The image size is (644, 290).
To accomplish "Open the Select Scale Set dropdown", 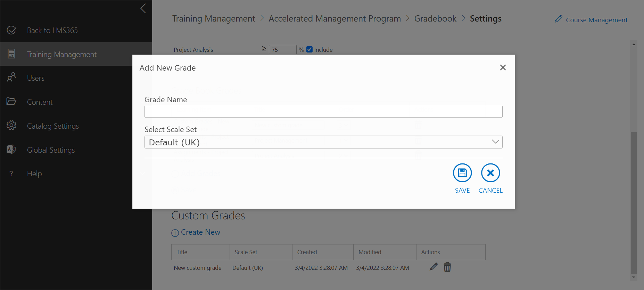I will coord(323,142).
